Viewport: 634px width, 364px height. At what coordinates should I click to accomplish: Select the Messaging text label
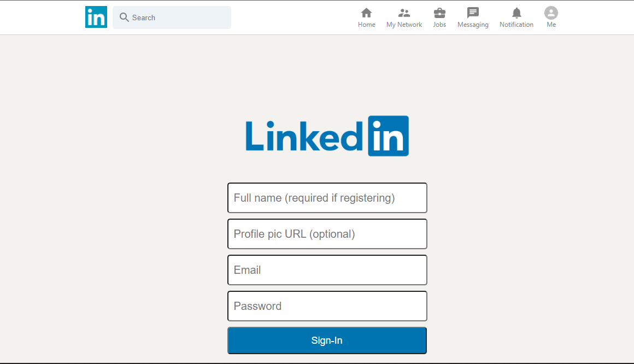473,25
